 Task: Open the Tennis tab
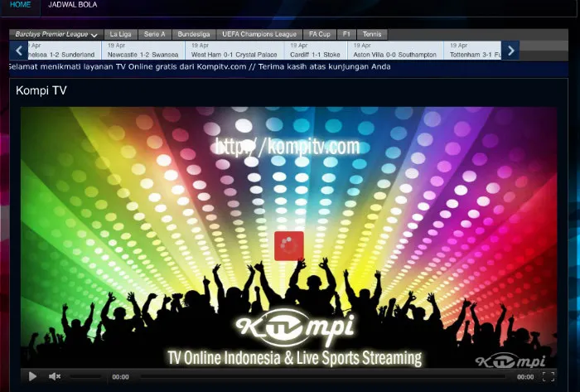click(373, 35)
